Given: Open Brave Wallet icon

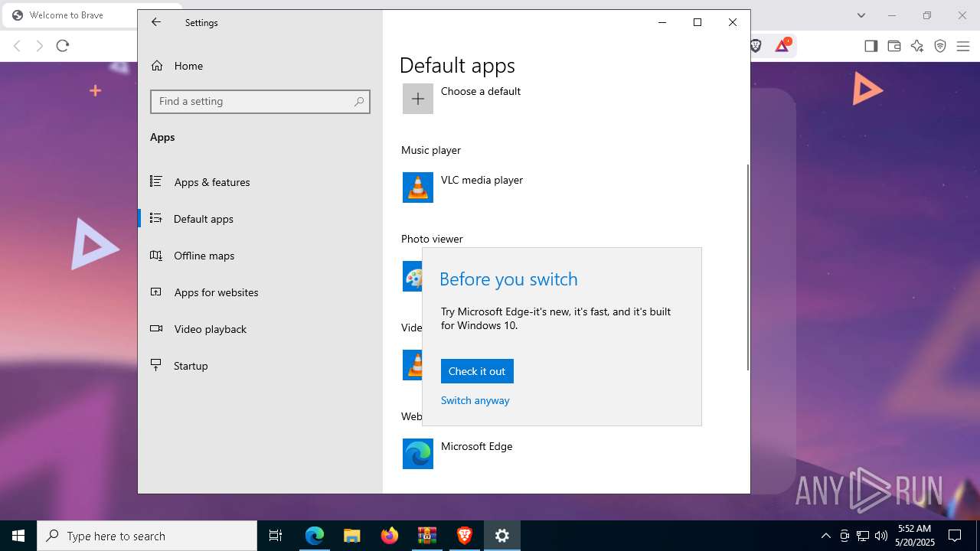Looking at the screenshot, I should click(894, 46).
